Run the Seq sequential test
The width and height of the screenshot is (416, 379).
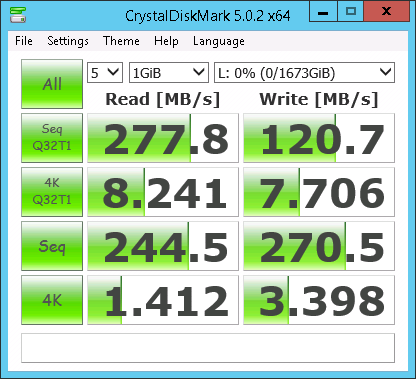[x=52, y=246]
